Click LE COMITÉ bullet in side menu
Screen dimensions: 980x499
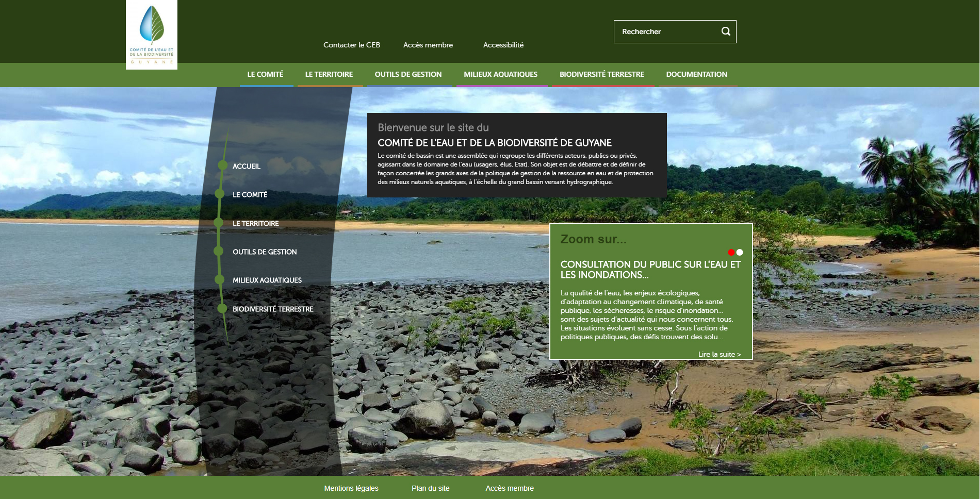[220, 194]
